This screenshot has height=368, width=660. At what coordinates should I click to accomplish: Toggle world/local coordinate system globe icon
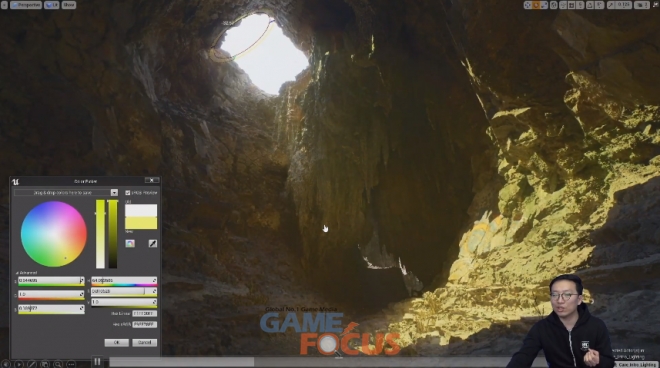point(554,5)
